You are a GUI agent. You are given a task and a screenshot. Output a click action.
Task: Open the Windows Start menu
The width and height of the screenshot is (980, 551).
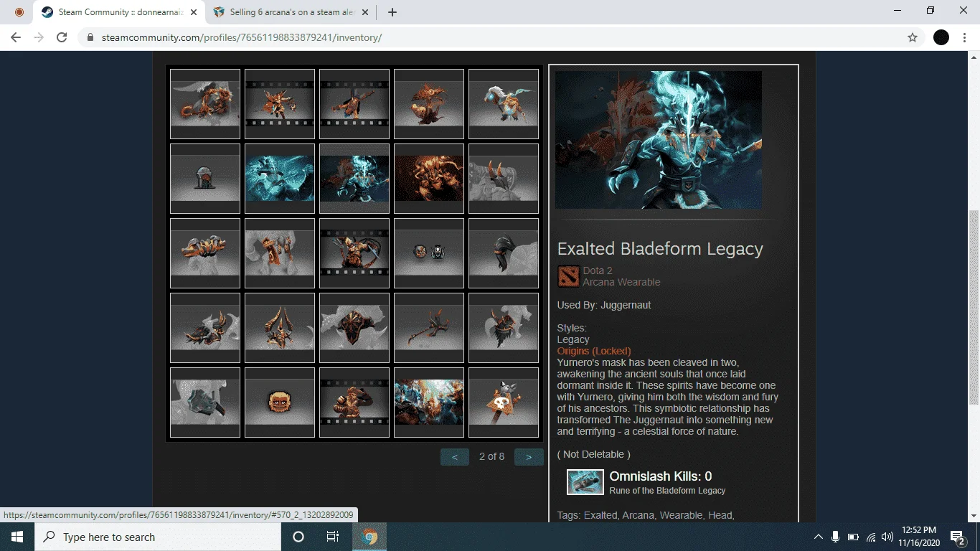click(17, 537)
